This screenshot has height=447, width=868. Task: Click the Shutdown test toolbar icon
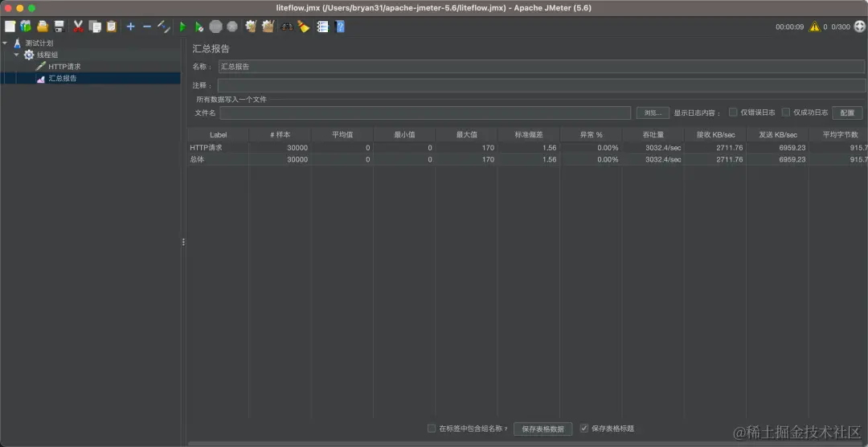(232, 26)
